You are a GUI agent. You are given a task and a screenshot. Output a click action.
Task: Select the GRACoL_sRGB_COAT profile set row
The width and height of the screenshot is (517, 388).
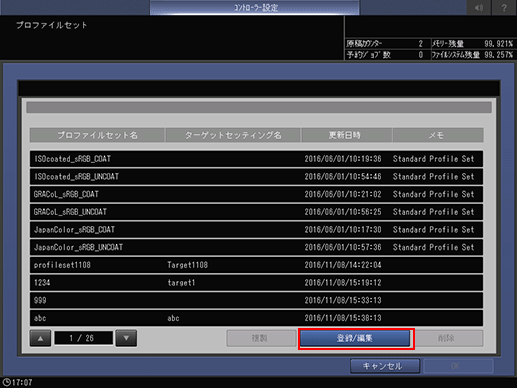pyautogui.click(x=256, y=194)
